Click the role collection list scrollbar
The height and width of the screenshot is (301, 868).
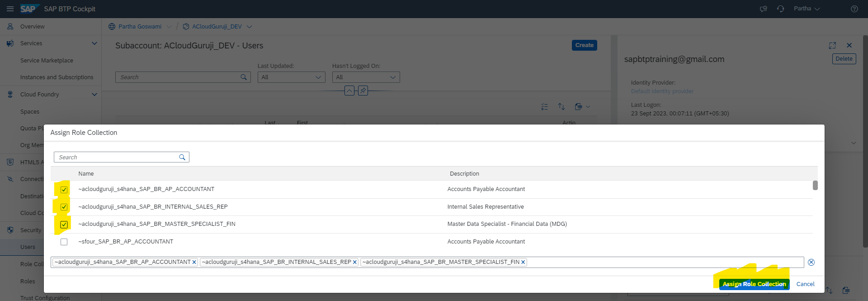(x=815, y=186)
